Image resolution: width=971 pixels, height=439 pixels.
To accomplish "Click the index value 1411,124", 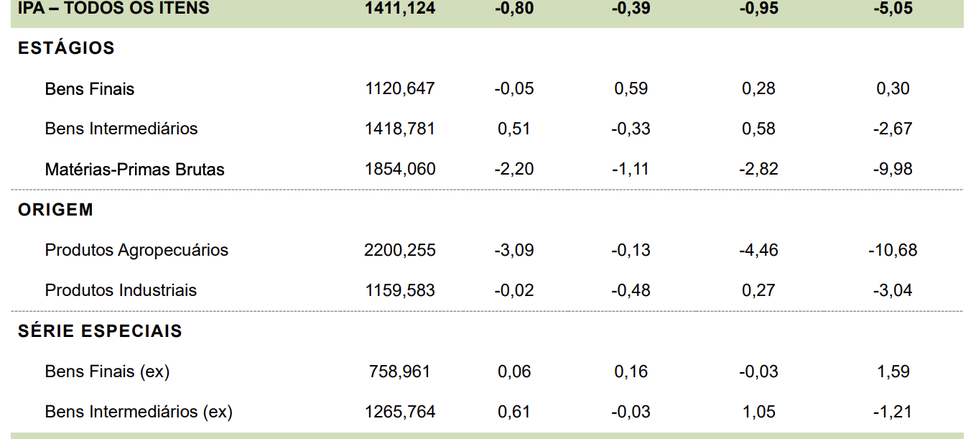I will coord(400,9).
